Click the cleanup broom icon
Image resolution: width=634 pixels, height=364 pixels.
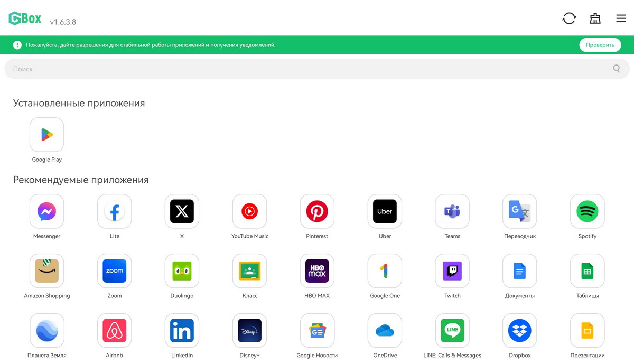pyautogui.click(x=595, y=18)
